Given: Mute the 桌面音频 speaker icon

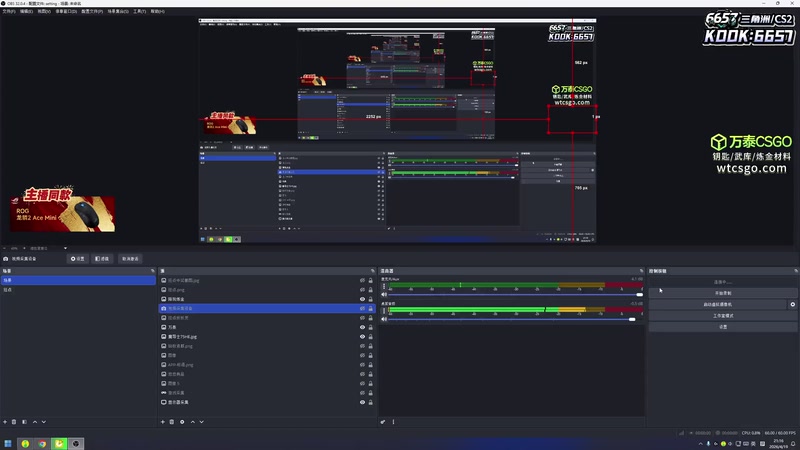Looking at the screenshot, I should (x=384, y=319).
